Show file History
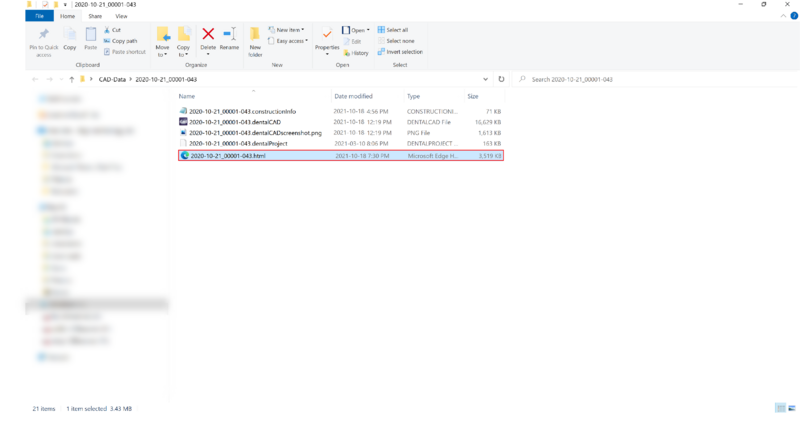The height and width of the screenshot is (422, 800). pyautogui.click(x=356, y=53)
